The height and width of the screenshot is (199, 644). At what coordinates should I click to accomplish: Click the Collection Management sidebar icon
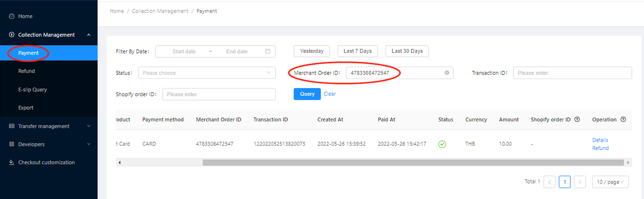[x=12, y=35]
